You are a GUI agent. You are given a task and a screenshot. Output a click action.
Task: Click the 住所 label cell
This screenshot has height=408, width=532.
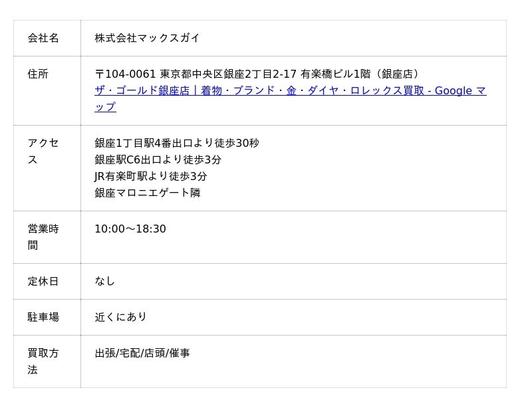pyautogui.click(x=47, y=90)
